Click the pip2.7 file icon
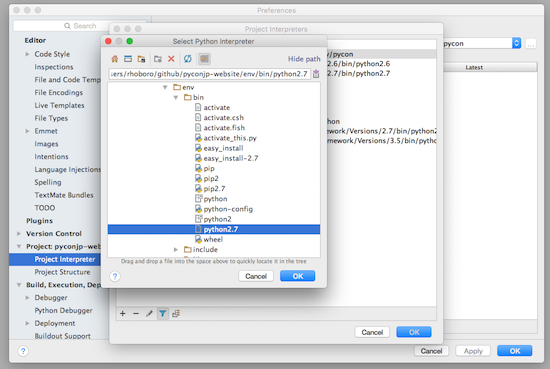 pos(198,189)
